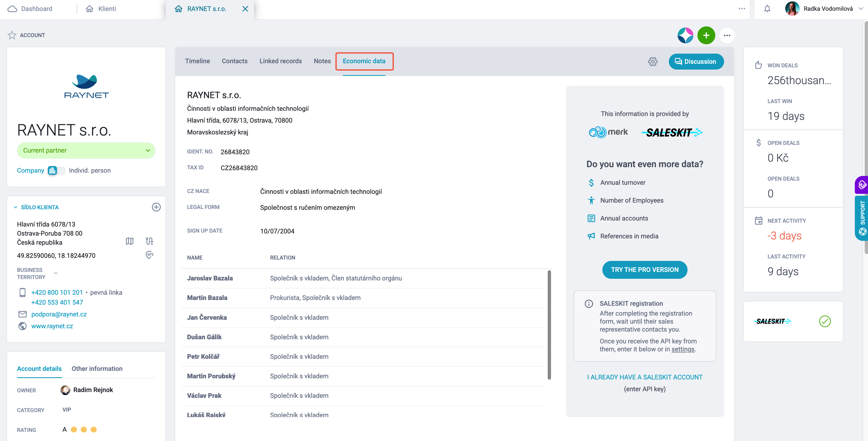Image resolution: width=868 pixels, height=441 pixels.
Task: Click I ALREADY HAVE A SALESKIT ACCOUNT
Action: 645,377
